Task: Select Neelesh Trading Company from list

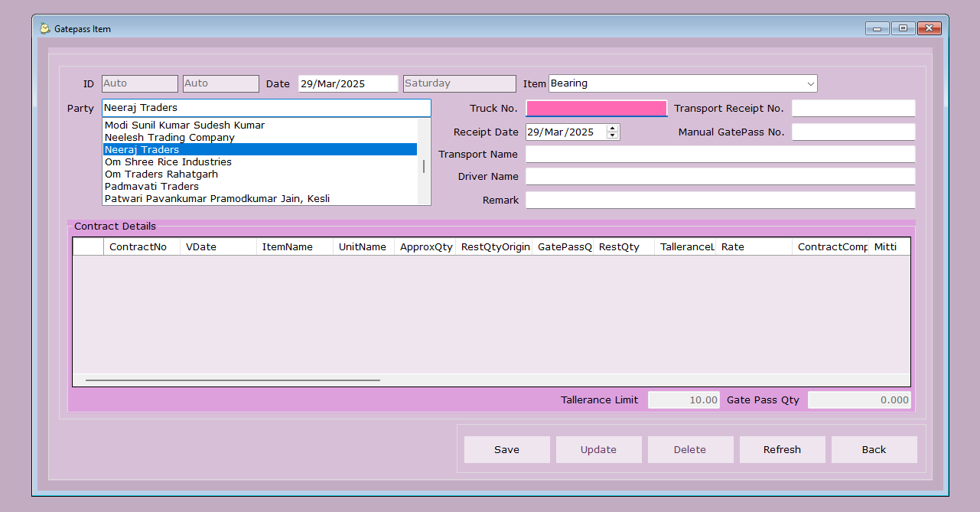Action: tap(260, 137)
